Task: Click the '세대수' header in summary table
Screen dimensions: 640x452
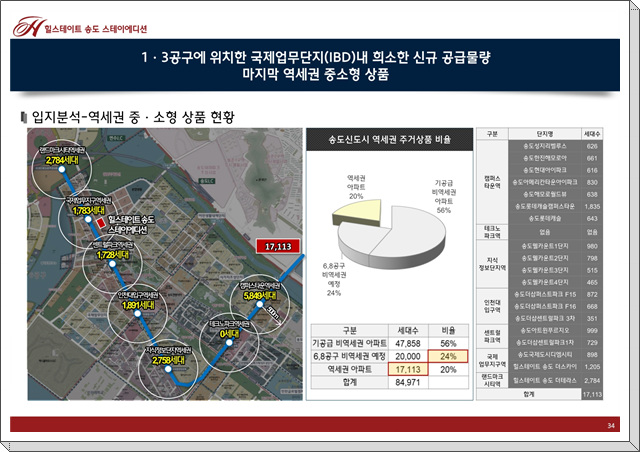Action: 408,330
